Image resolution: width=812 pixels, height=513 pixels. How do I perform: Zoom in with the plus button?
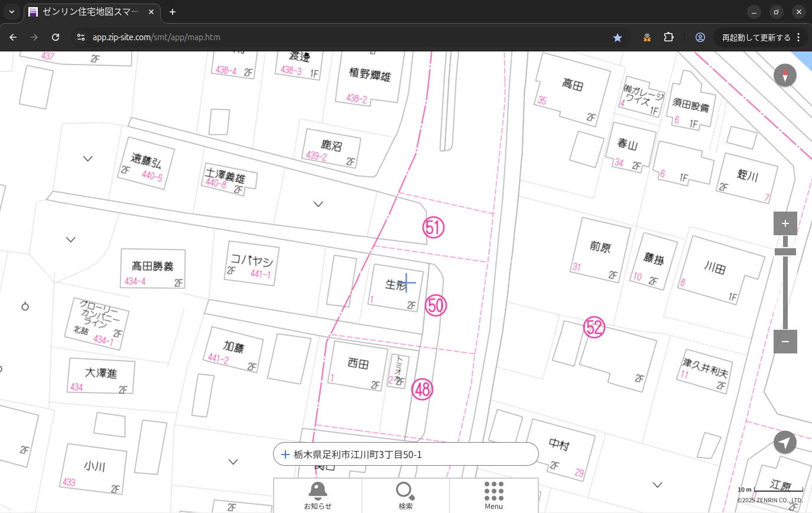coord(785,223)
